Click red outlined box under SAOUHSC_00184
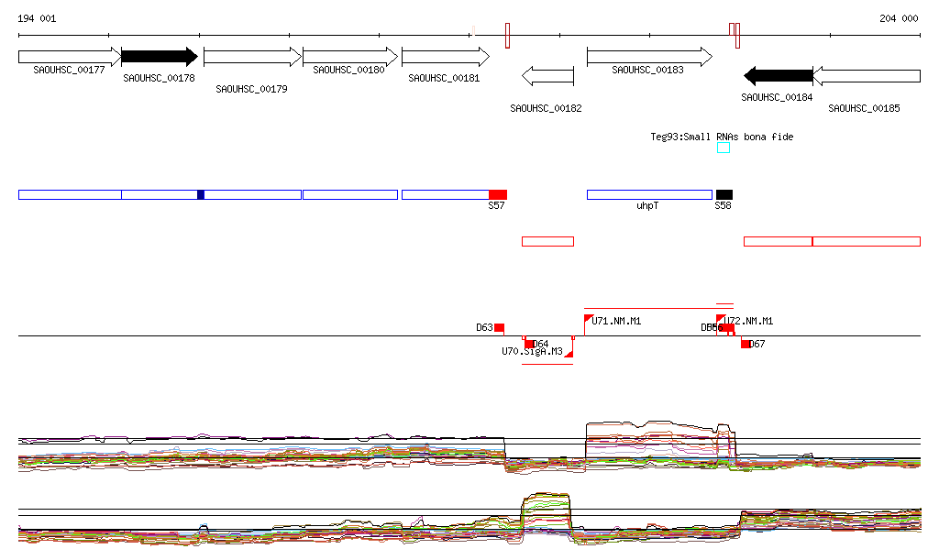 778,242
